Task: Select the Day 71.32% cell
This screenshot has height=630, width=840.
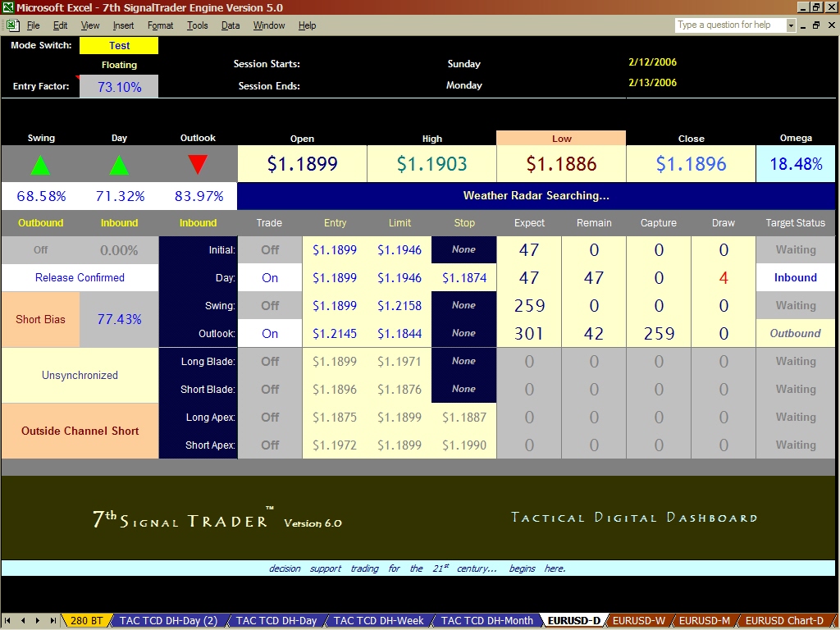Action: tap(120, 196)
